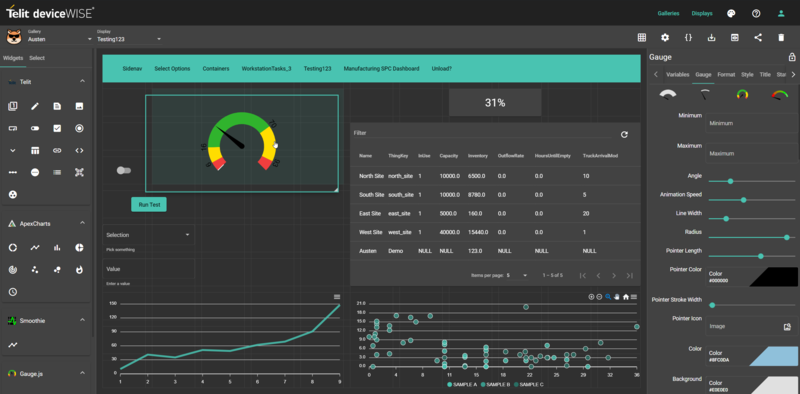
Task: Adjust the Angle slider
Action: (x=752, y=181)
